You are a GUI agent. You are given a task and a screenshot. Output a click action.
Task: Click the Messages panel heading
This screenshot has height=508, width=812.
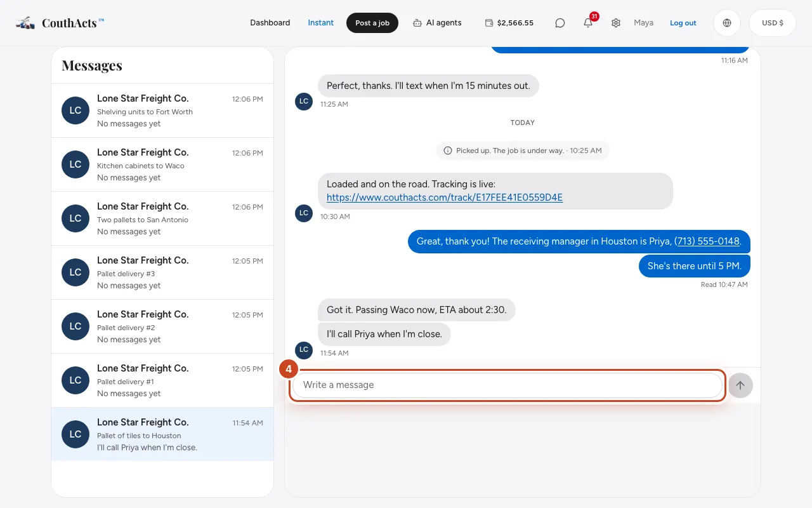click(x=92, y=65)
